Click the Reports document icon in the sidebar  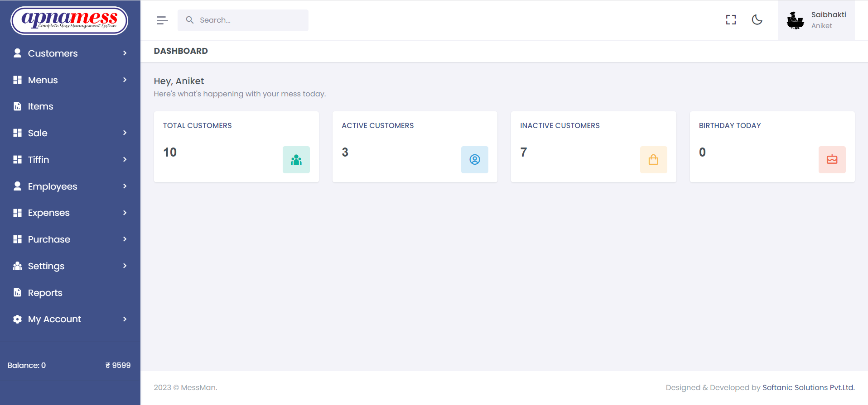17,292
